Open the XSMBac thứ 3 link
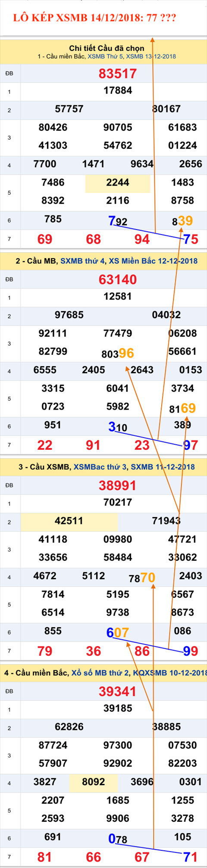The height and width of the screenshot is (868, 207). coord(100,467)
